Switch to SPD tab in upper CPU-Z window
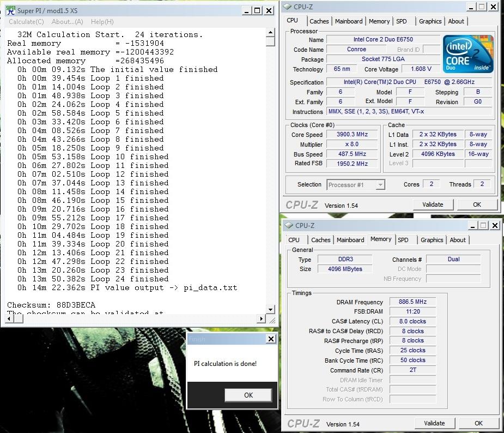 tap(402, 21)
